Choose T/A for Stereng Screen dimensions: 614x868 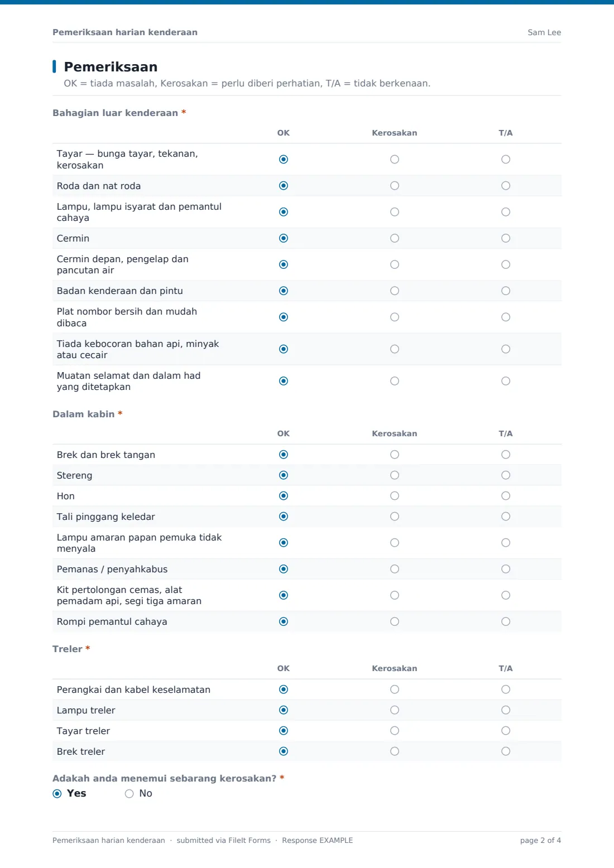point(506,475)
